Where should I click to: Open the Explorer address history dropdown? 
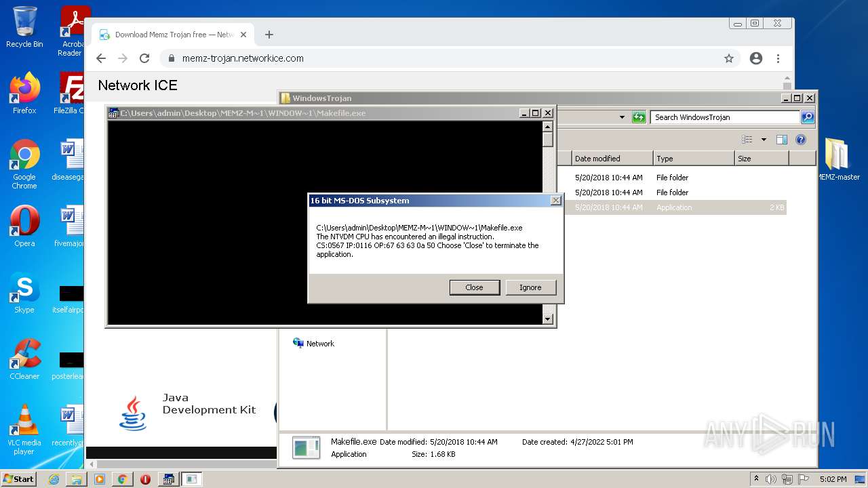pos(622,117)
